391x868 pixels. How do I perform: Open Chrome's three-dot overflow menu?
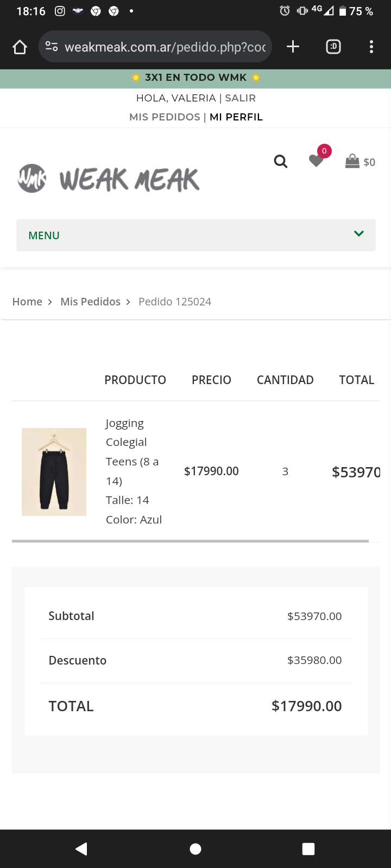point(371,47)
